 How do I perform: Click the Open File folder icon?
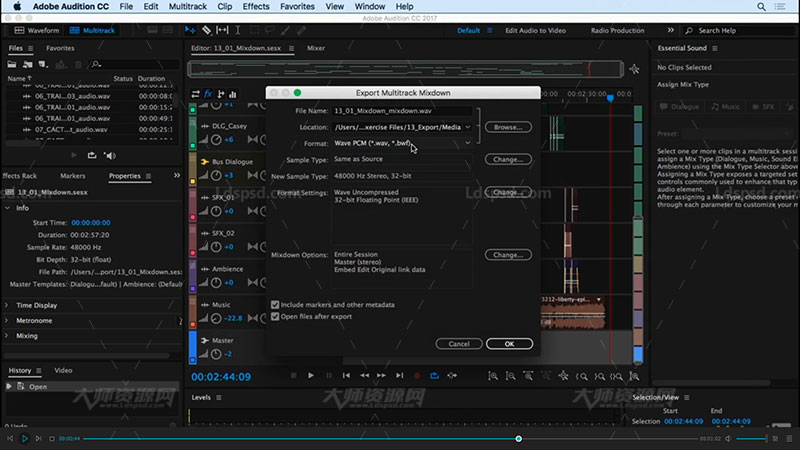(x=12, y=64)
